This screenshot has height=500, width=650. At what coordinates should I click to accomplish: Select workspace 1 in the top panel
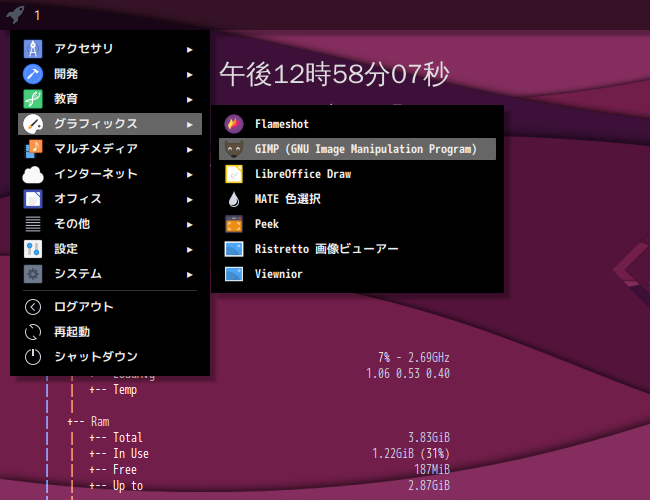click(x=37, y=16)
